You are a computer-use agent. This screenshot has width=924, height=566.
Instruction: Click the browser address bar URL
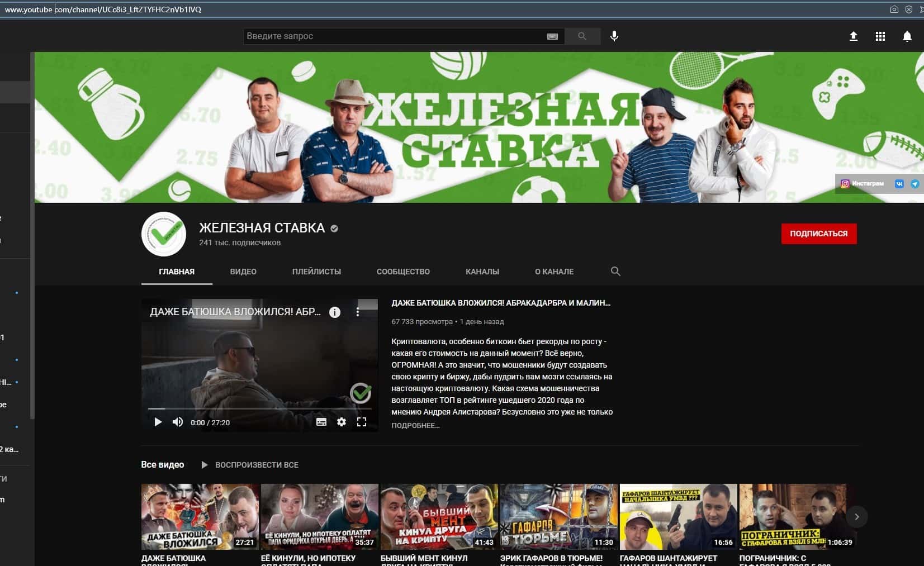pos(103,9)
